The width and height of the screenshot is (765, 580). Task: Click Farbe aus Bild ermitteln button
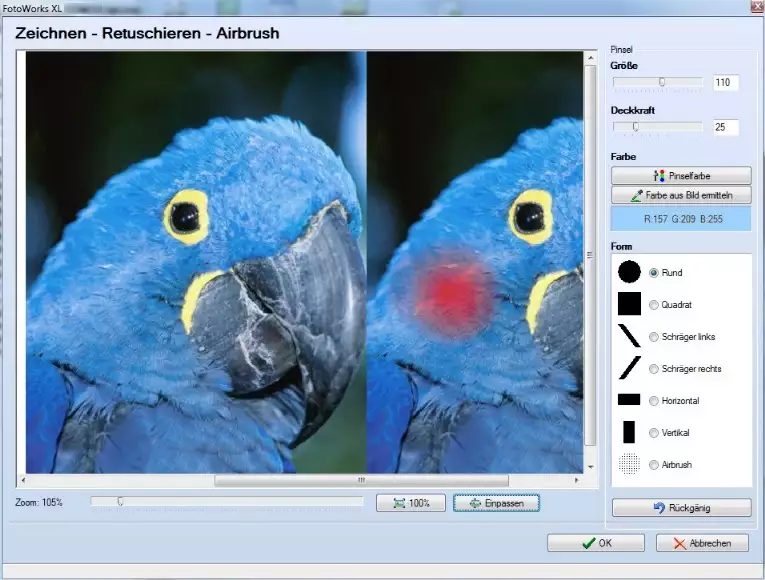click(681, 196)
